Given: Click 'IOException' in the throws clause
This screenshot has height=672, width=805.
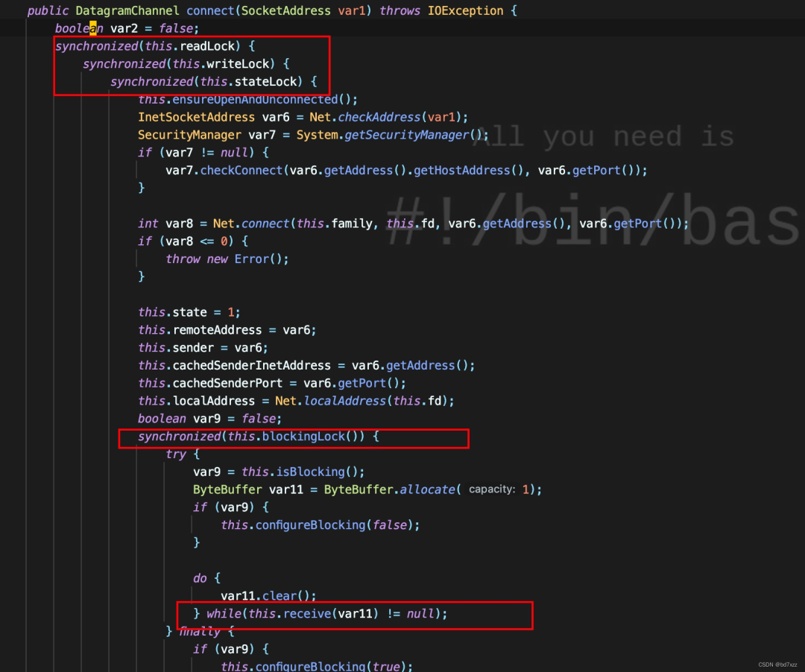Looking at the screenshot, I should pyautogui.click(x=466, y=10).
